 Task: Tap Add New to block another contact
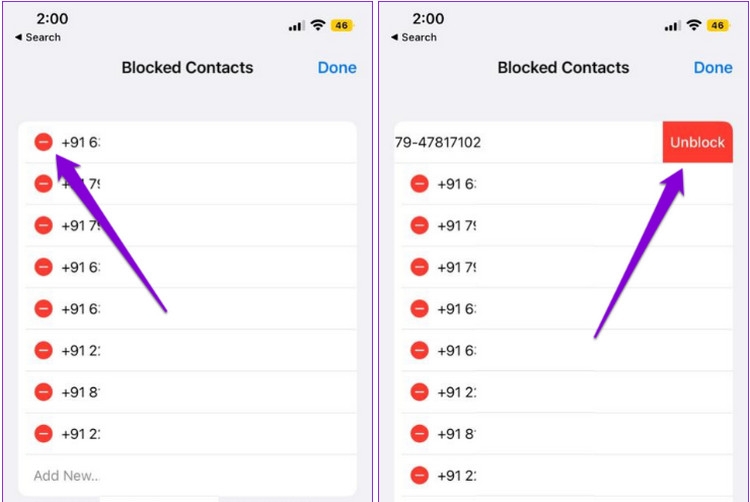[x=67, y=476]
